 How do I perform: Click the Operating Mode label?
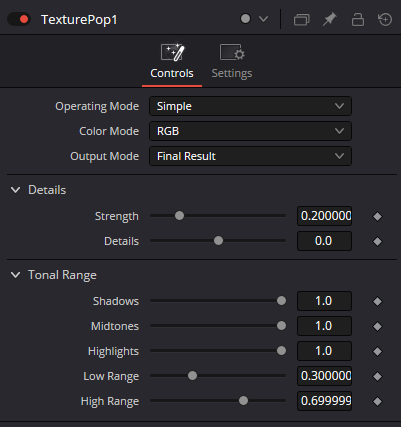point(97,106)
